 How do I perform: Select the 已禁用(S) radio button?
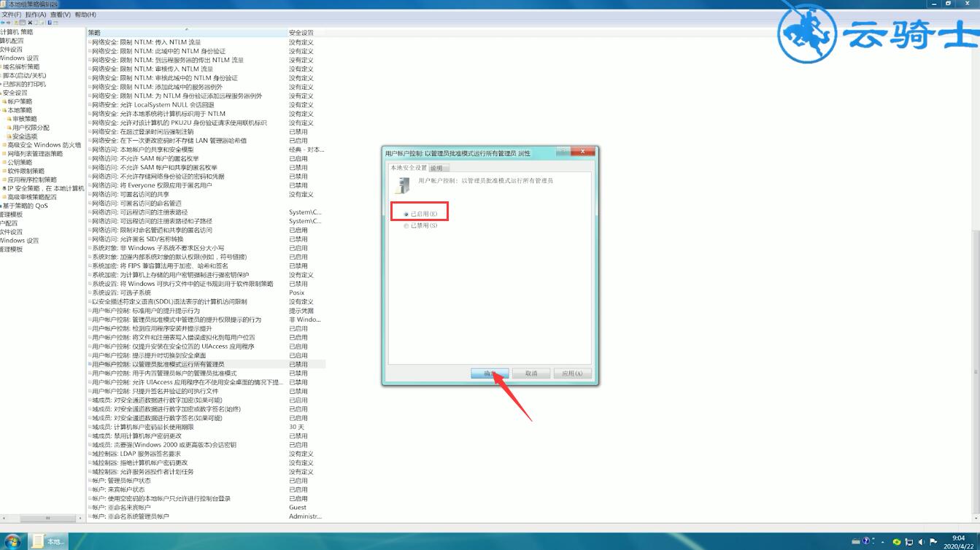(406, 226)
